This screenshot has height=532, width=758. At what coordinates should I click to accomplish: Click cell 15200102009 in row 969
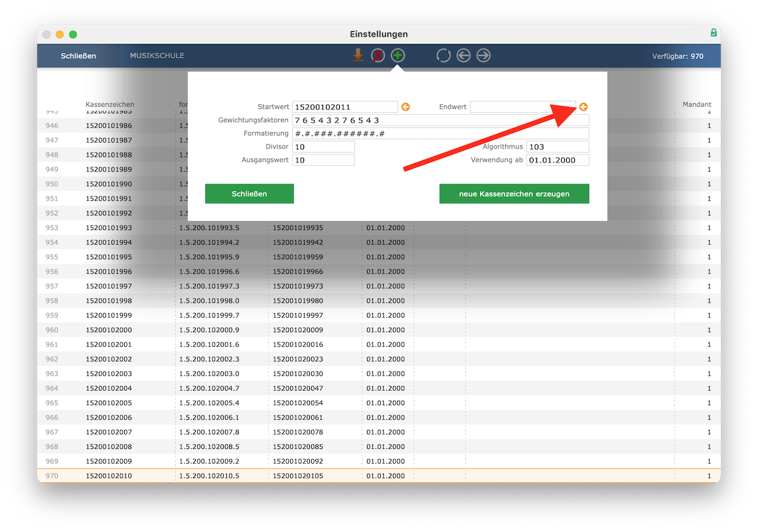pyautogui.click(x=109, y=462)
